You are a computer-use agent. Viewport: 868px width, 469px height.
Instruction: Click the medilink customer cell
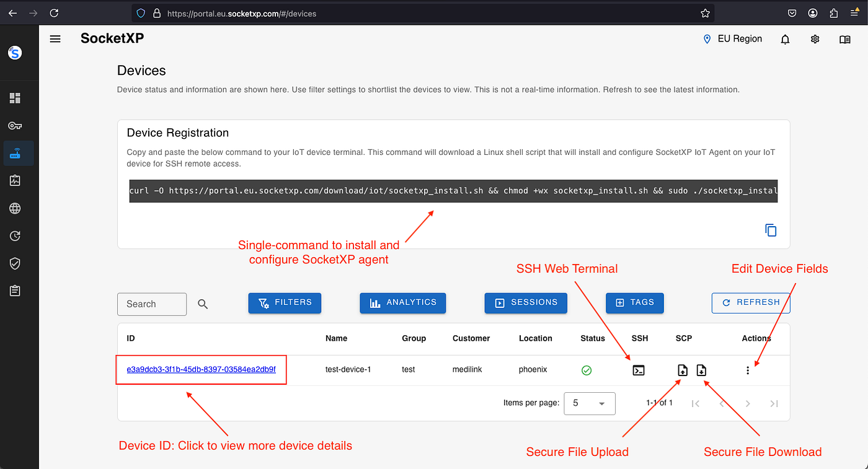[468, 370]
